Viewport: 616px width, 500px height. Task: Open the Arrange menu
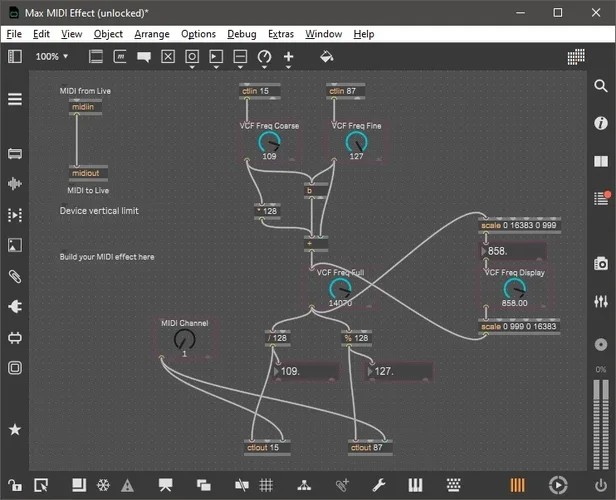151,34
